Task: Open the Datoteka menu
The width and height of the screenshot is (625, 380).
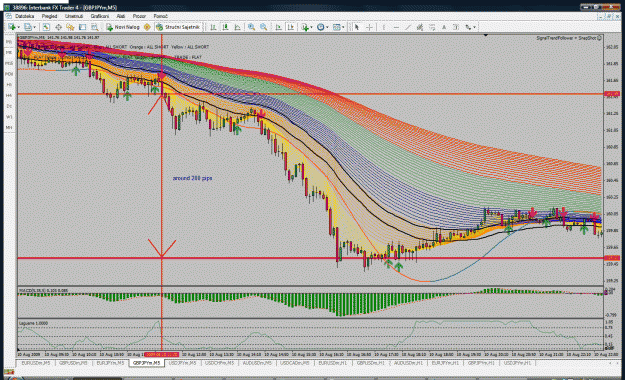Action: [24, 16]
